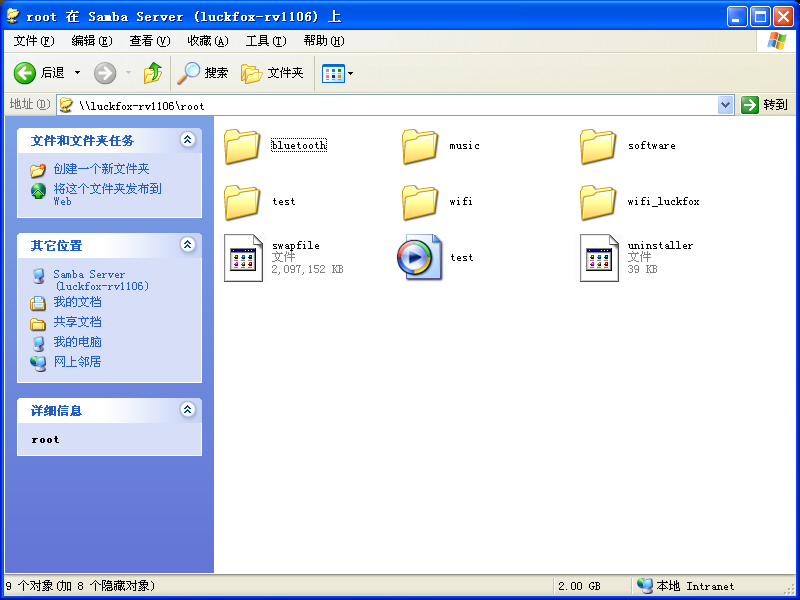The image size is (800, 600).
Task: Open the Back history dropdown arrow
Action: coord(78,73)
